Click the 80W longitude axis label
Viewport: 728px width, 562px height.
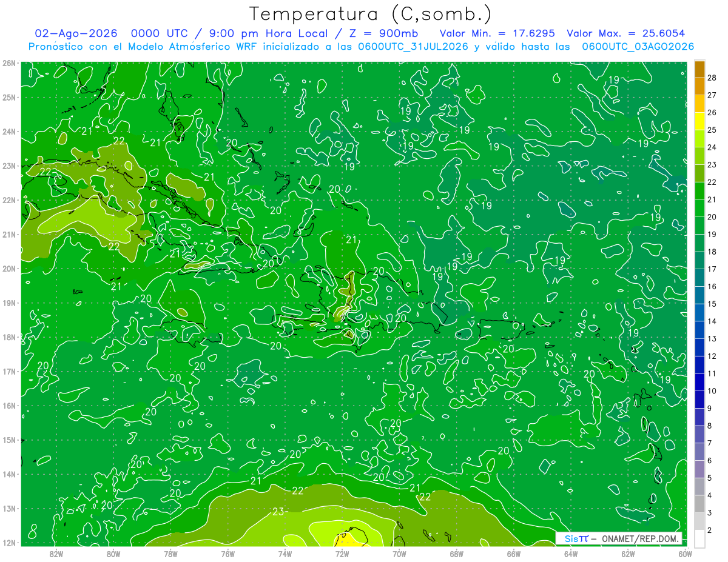tap(113, 554)
